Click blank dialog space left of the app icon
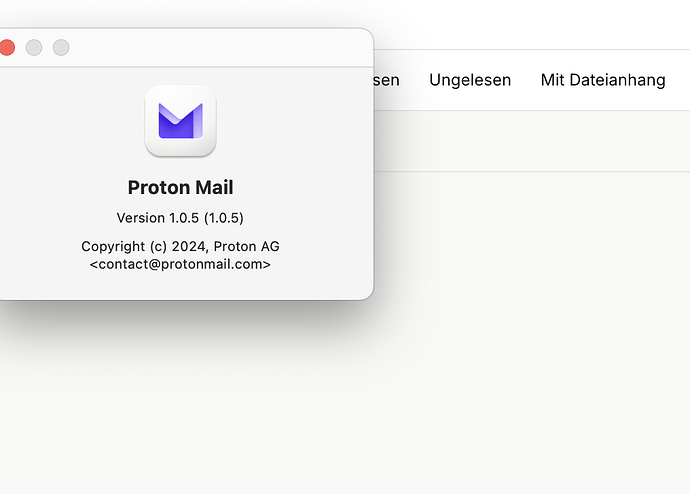The image size is (690, 494). 70,121
